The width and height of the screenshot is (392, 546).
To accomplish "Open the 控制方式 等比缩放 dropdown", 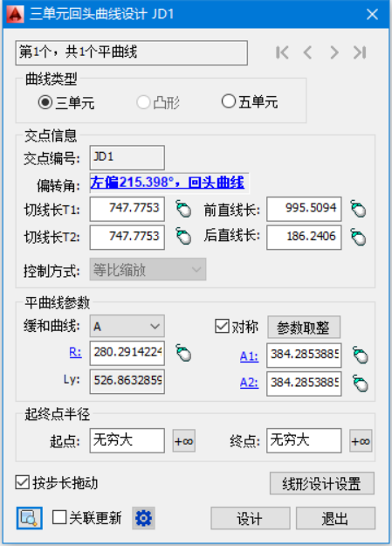I will (148, 270).
